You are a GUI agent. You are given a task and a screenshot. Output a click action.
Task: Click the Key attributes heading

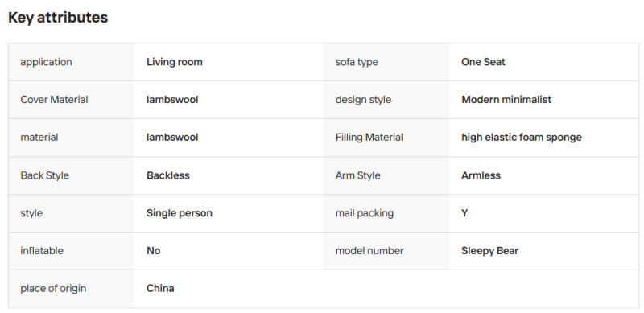58,18
